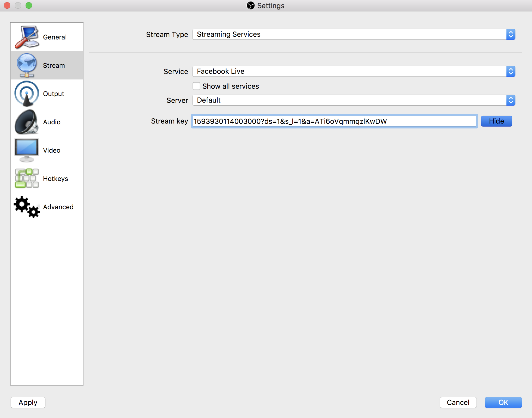532x418 pixels.
Task: Click the OK button to confirm
Action: (x=503, y=402)
